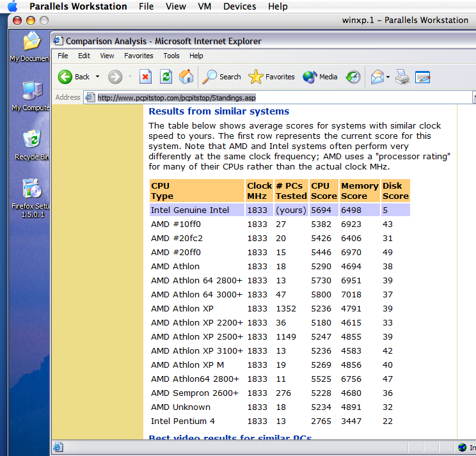This screenshot has height=456, width=476.
Task: Open the Search pane in the toolbar
Action: 221,77
